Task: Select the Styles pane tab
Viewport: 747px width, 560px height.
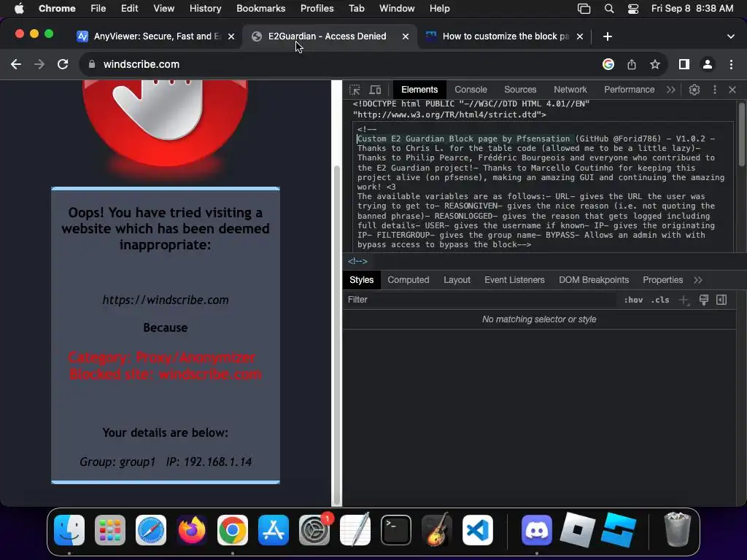Action: click(x=362, y=280)
